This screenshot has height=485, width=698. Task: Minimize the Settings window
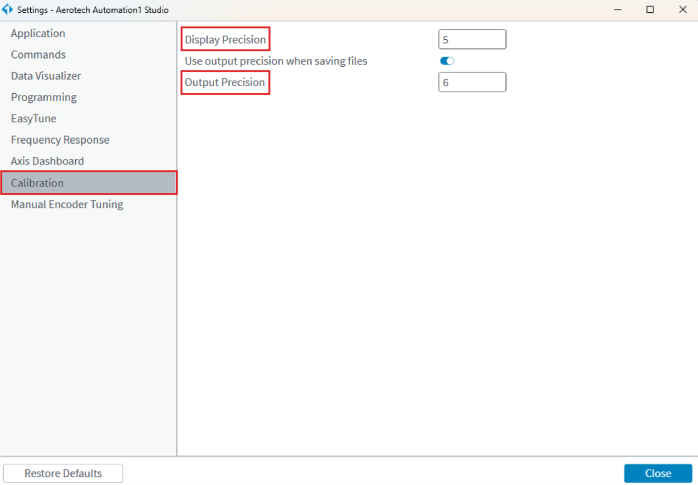point(617,9)
